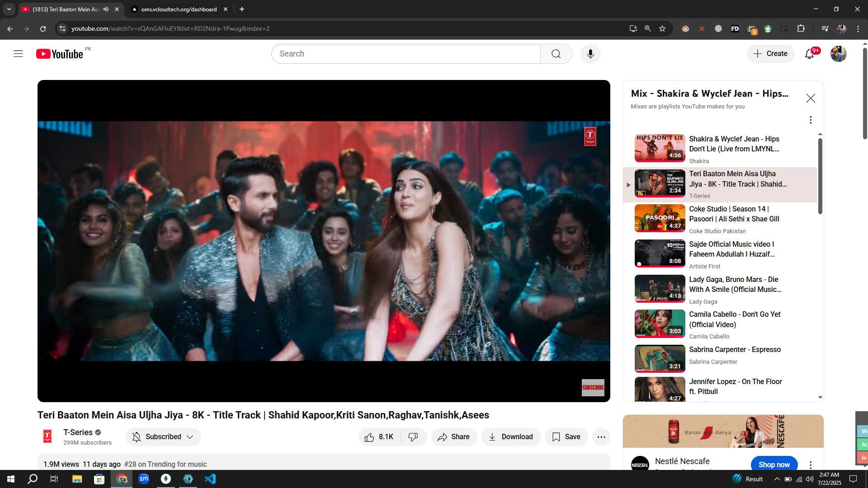Save video to playlist
Viewport: 868px width, 488px height.
(566, 437)
